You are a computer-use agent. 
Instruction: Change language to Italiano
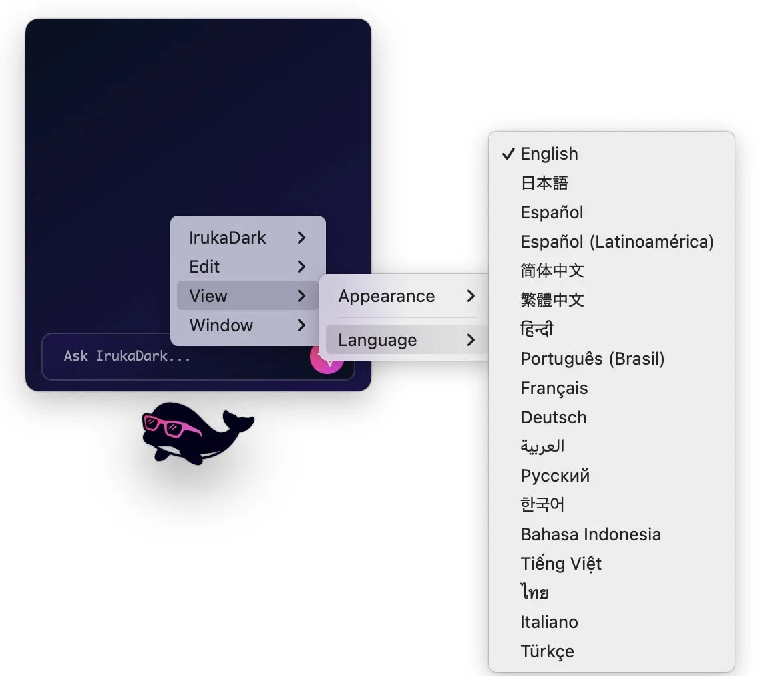pyautogui.click(x=549, y=622)
